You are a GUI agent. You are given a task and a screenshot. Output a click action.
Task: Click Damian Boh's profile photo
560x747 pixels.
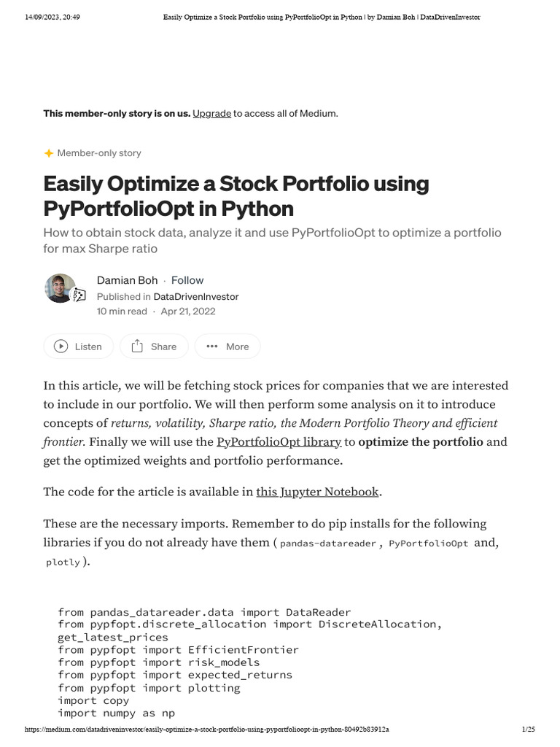[60, 288]
